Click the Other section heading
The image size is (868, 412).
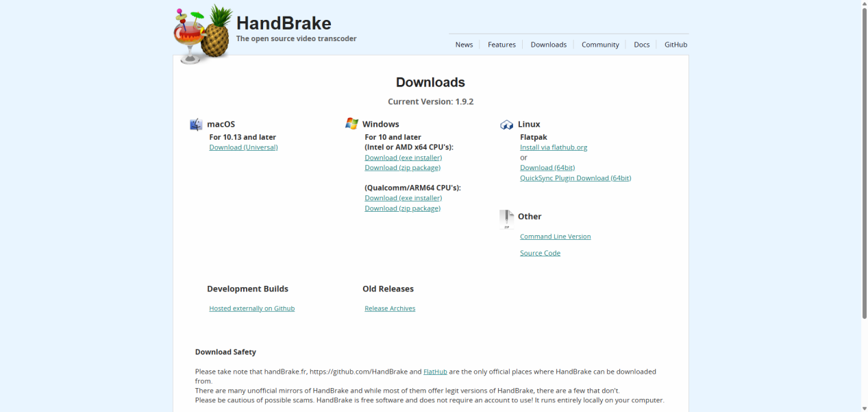[x=530, y=217]
